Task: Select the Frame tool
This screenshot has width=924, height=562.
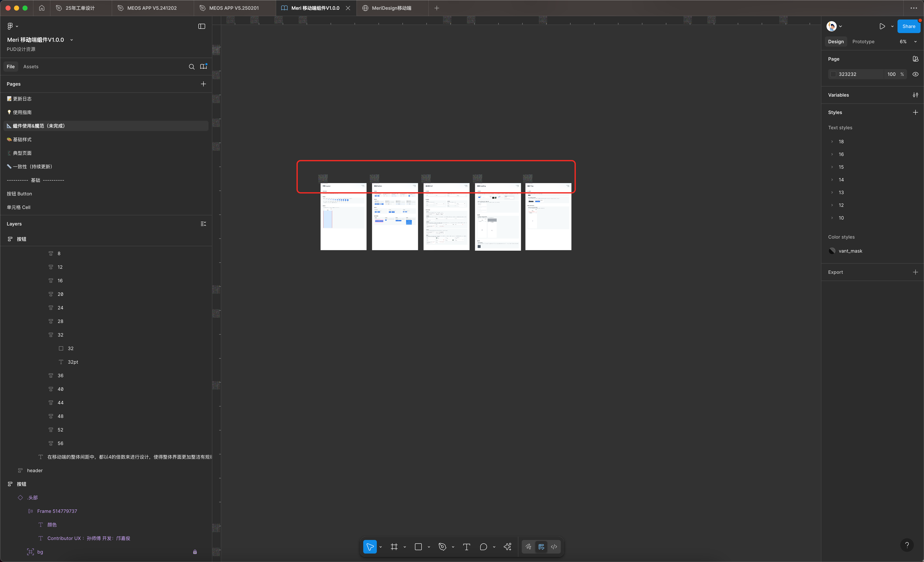Action: pyautogui.click(x=394, y=547)
